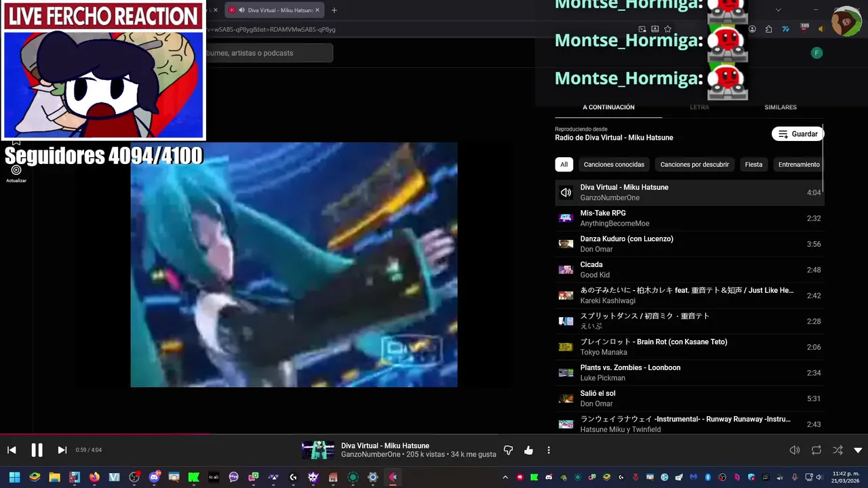Open the browser profile account icon
Viewport: 868px width, 488px height.
click(x=752, y=29)
